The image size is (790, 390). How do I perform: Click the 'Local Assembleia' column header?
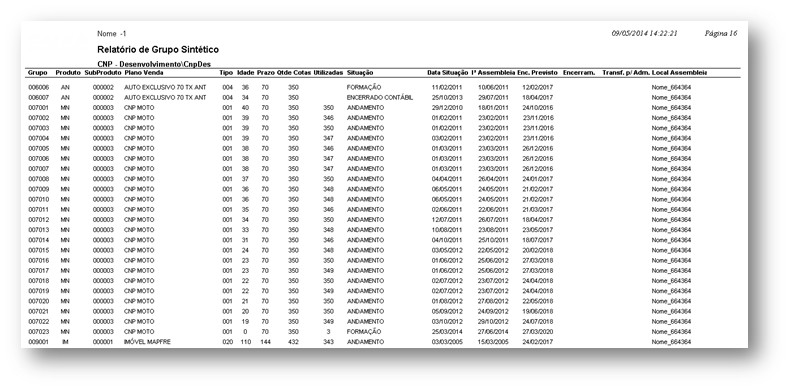click(679, 73)
